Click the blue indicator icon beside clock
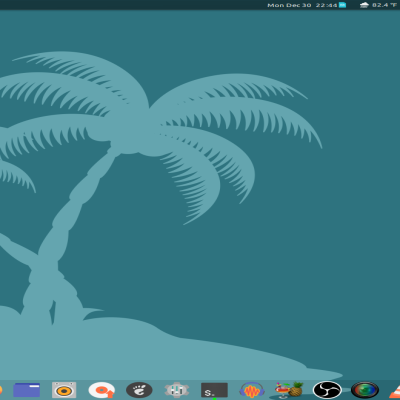 [342, 5]
